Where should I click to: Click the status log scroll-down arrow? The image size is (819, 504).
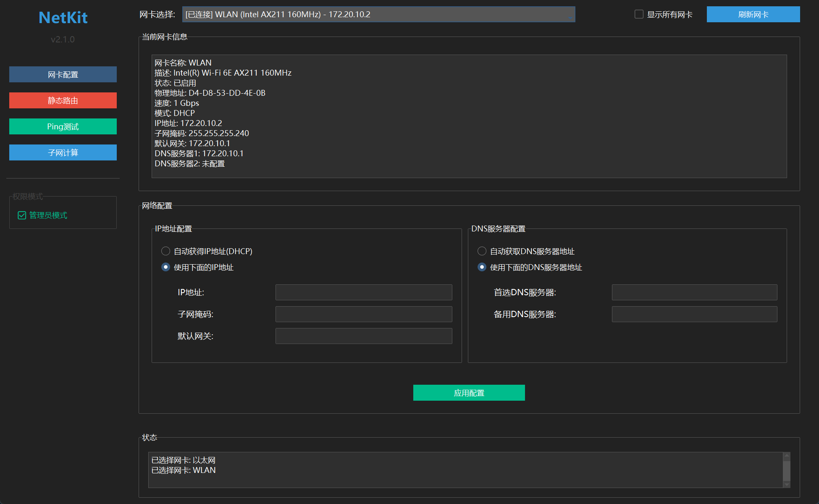pyautogui.click(x=787, y=485)
